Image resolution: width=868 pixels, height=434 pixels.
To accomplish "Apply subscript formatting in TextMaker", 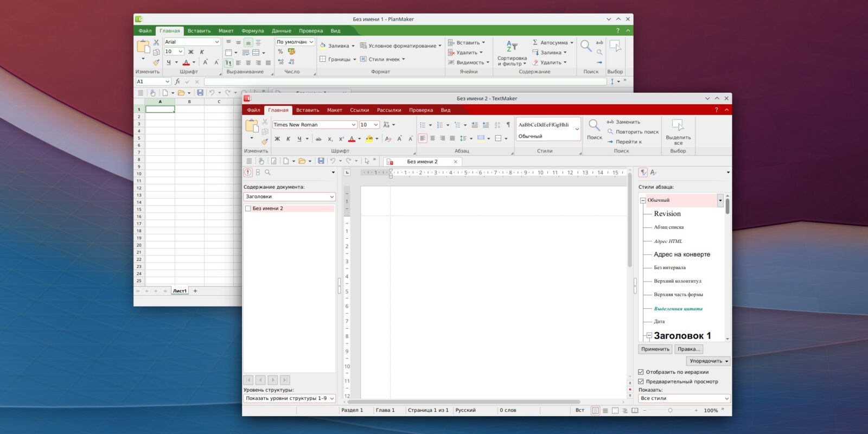I will click(330, 139).
